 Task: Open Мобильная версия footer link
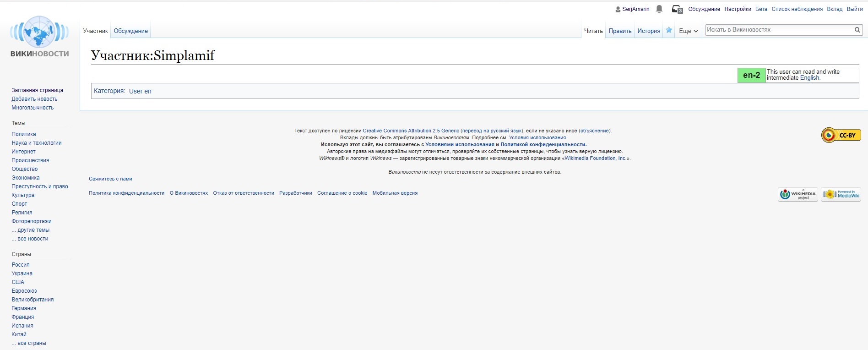coord(395,193)
